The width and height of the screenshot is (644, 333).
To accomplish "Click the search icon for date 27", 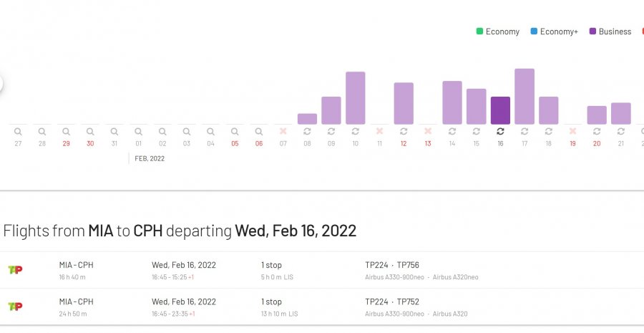I will 18,132.
